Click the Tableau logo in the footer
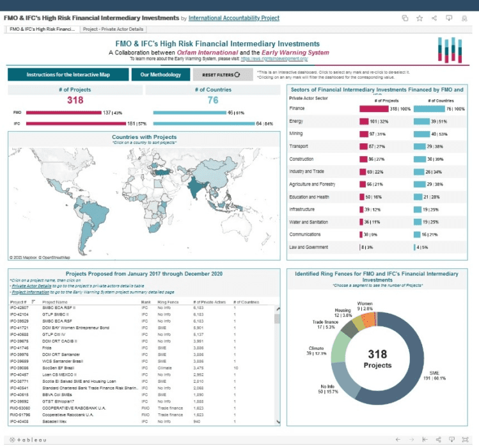The width and height of the screenshot is (479, 448). coord(27,440)
